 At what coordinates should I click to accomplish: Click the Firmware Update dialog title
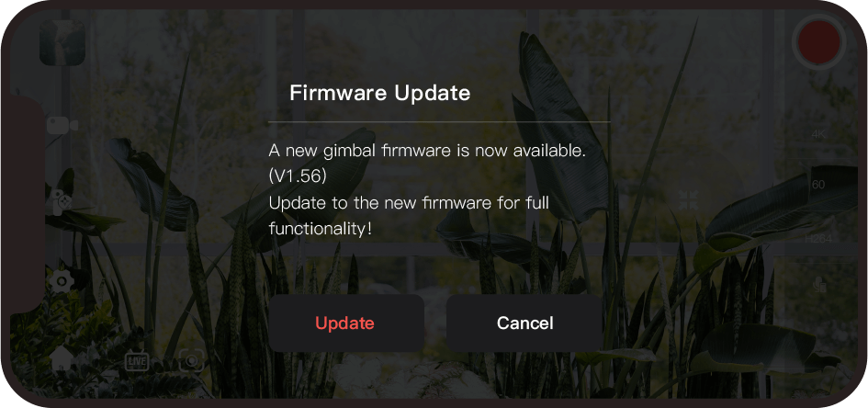tap(379, 93)
